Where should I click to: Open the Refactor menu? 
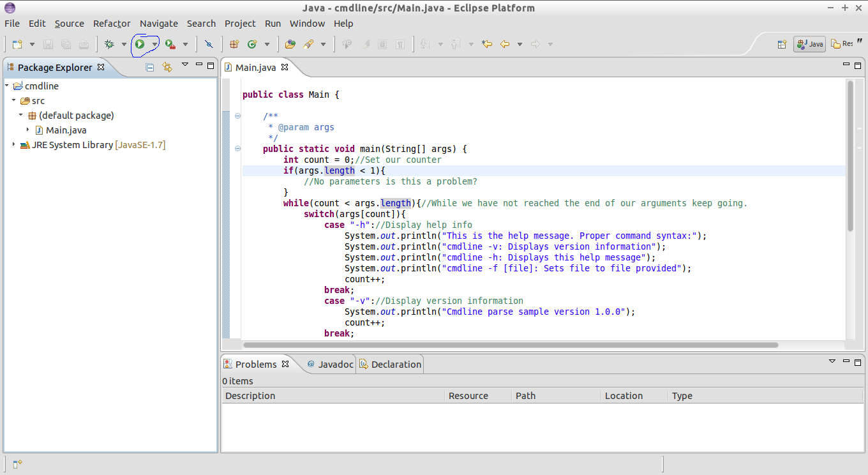pyautogui.click(x=112, y=24)
